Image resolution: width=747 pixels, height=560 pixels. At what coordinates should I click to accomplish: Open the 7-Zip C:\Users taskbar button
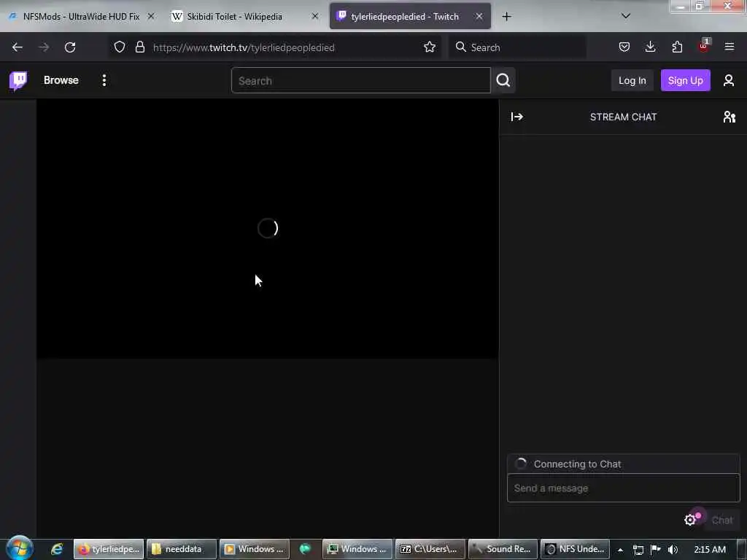pyautogui.click(x=430, y=549)
